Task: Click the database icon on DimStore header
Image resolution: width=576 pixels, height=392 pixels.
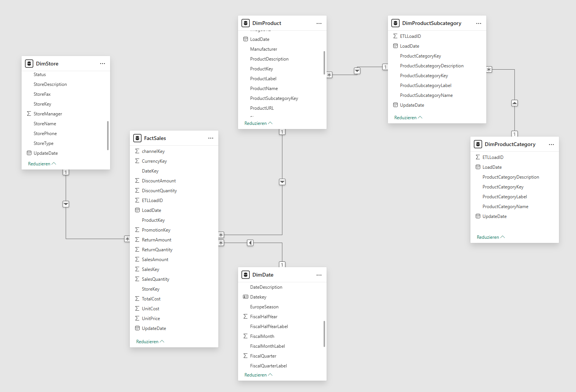Action: 29,63
